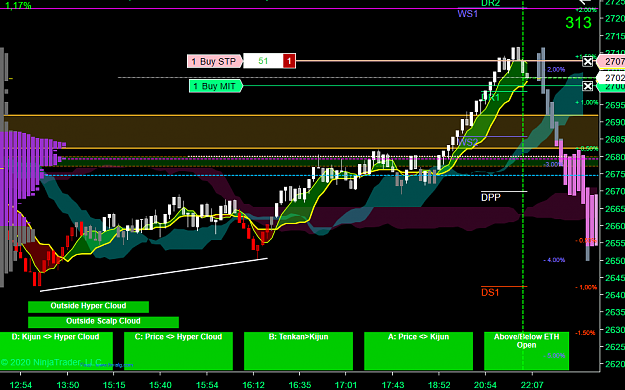
Task: Click the 3.00% percentage label
Action: [553, 164]
